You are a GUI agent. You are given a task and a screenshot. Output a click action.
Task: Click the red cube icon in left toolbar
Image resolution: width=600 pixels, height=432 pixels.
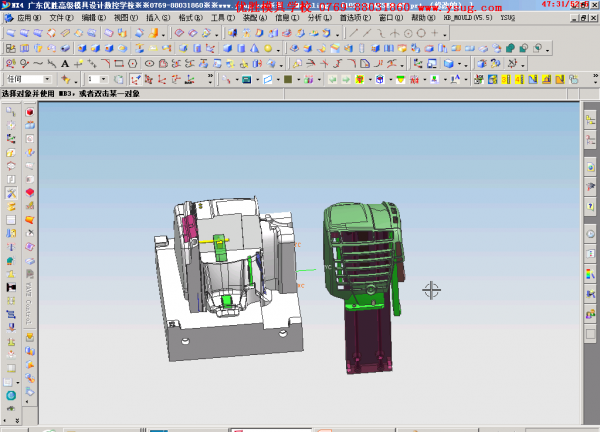30,112
